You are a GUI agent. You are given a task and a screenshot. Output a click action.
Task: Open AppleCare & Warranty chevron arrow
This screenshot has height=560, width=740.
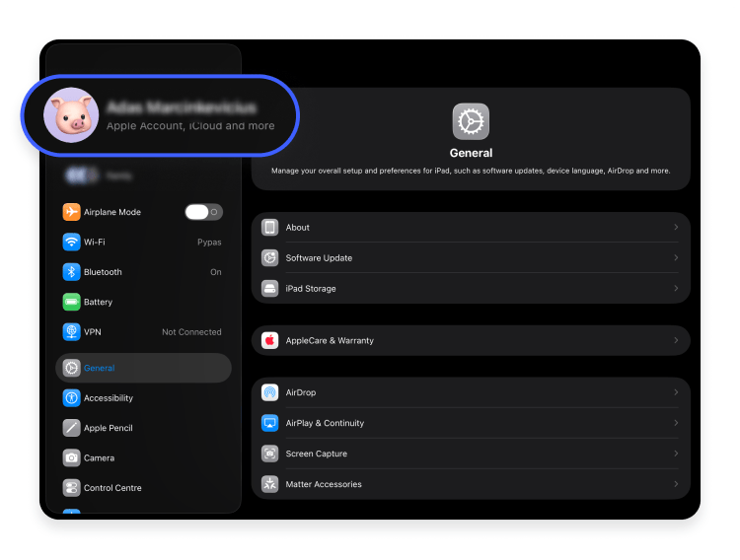(676, 340)
